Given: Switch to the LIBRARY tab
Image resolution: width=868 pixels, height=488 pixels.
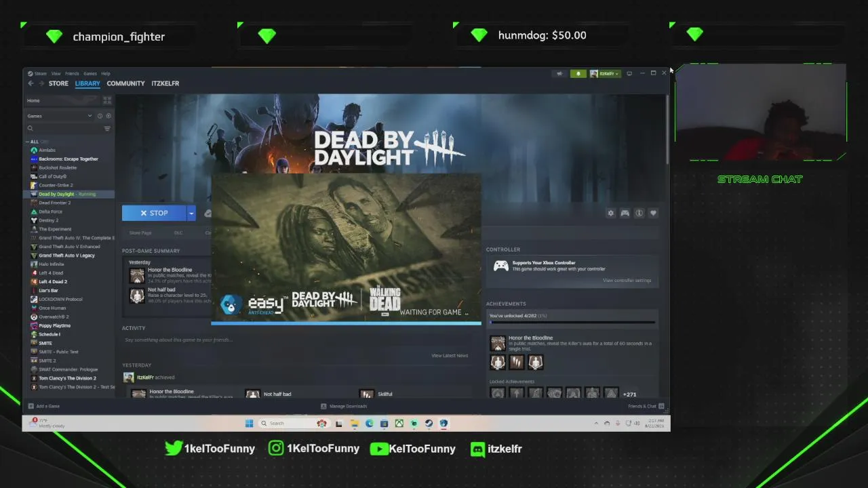Looking at the screenshot, I should (87, 83).
